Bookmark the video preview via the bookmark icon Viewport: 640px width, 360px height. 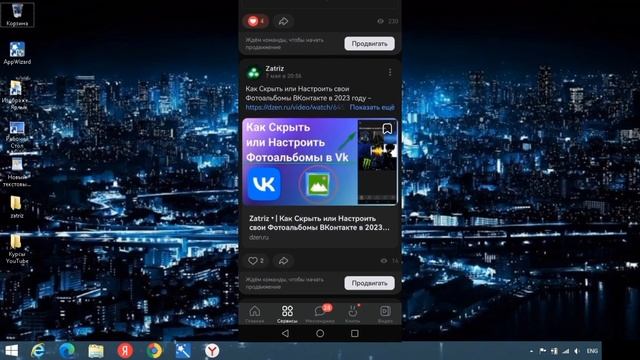[x=387, y=129]
